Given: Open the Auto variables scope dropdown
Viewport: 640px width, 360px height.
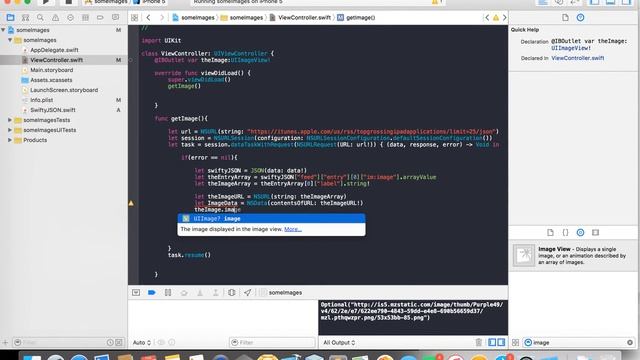Looking at the screenshot, I should click(x=142, y=342).
